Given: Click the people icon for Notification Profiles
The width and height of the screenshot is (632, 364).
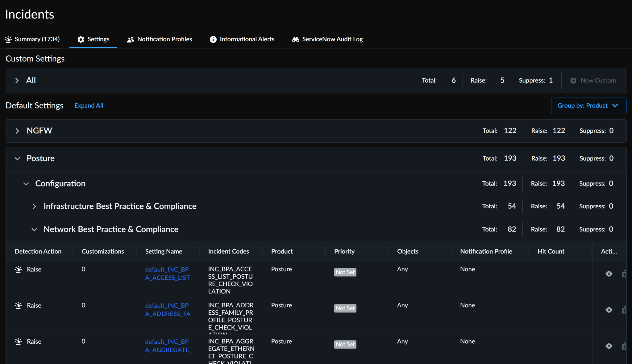Looking at the screenshot, I should click(131, 39).
